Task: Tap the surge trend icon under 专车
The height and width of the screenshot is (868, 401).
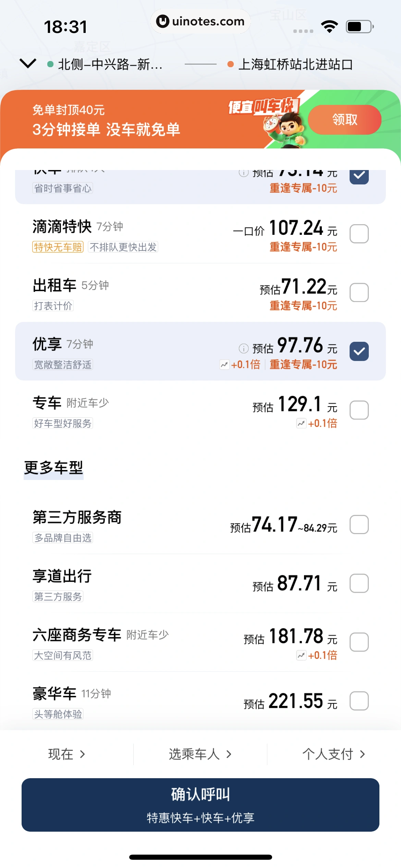Action: [x=301, y=423]
